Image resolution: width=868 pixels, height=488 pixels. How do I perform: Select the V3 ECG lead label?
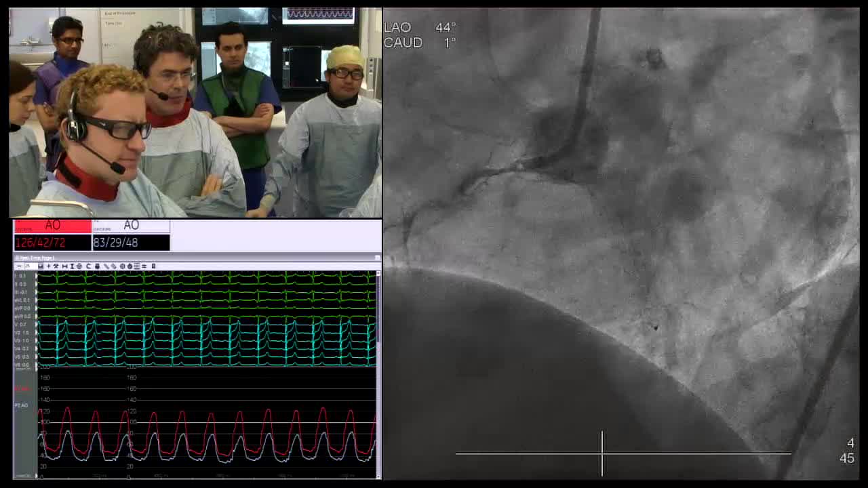pos(22,341)
